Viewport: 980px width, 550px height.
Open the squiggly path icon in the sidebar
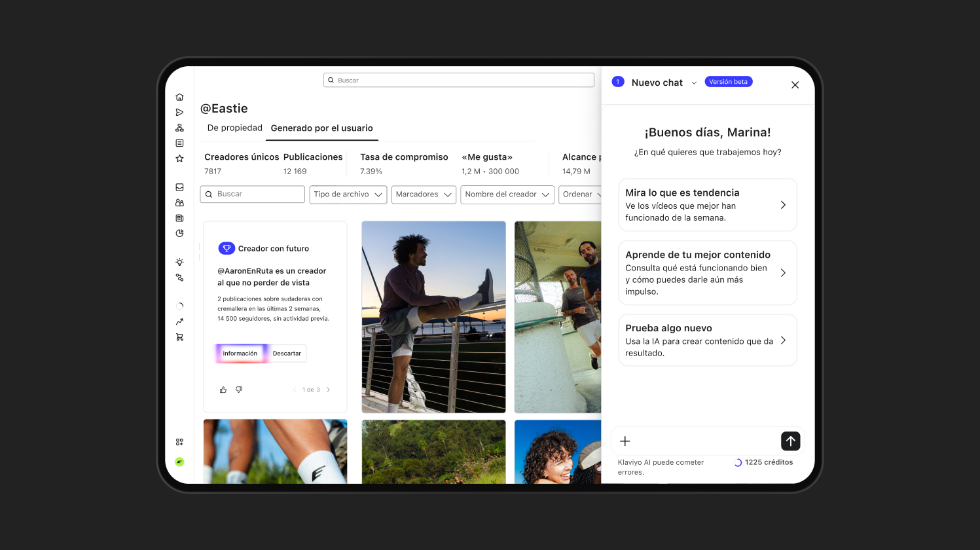pos(179,278)
